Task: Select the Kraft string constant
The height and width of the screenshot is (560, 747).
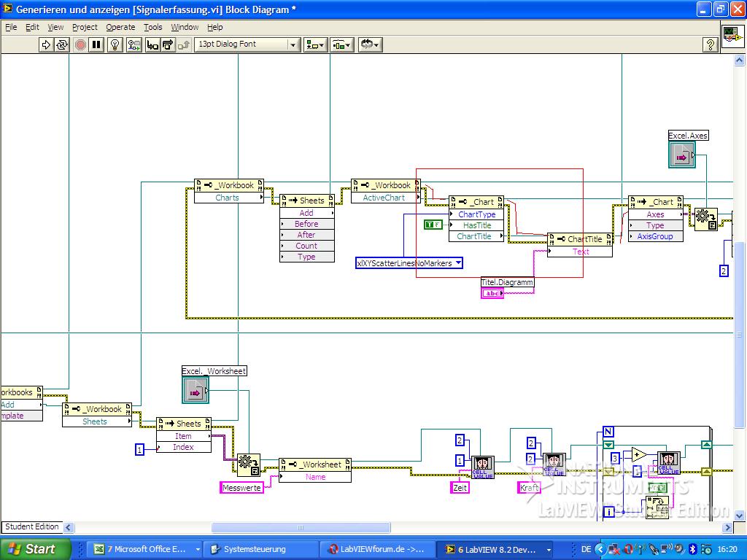Action: coord(530,488)
